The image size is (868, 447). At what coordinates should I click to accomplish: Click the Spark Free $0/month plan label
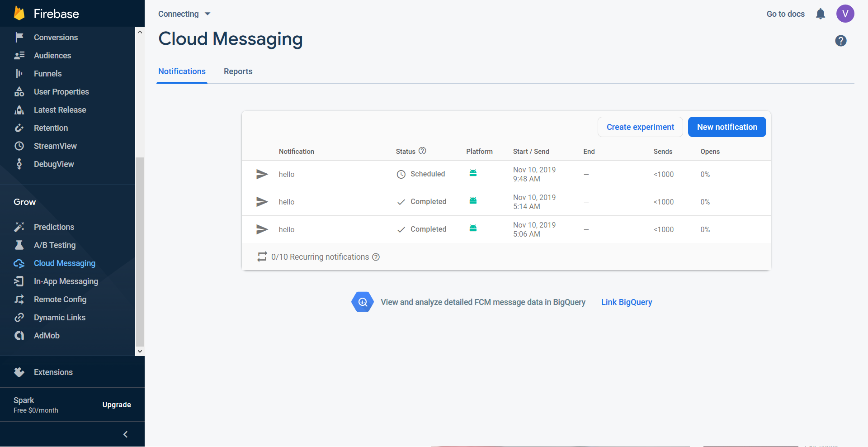tap(36, 405)
